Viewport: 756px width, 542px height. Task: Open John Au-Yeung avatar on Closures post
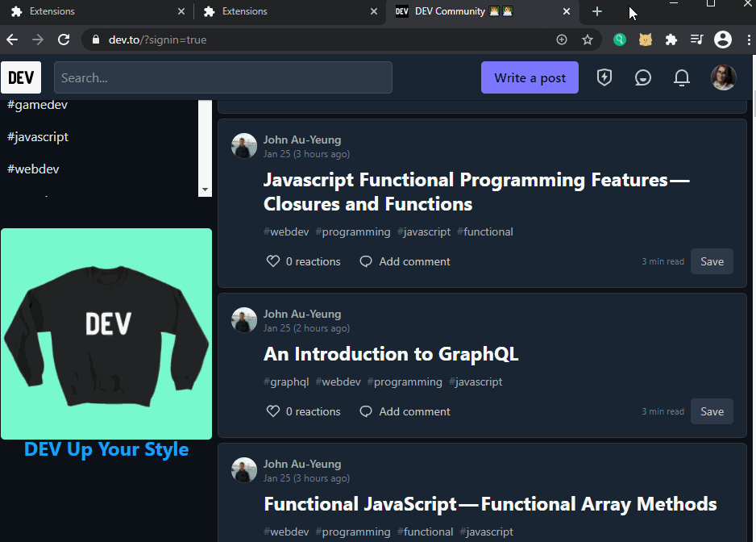pos(244,146)
